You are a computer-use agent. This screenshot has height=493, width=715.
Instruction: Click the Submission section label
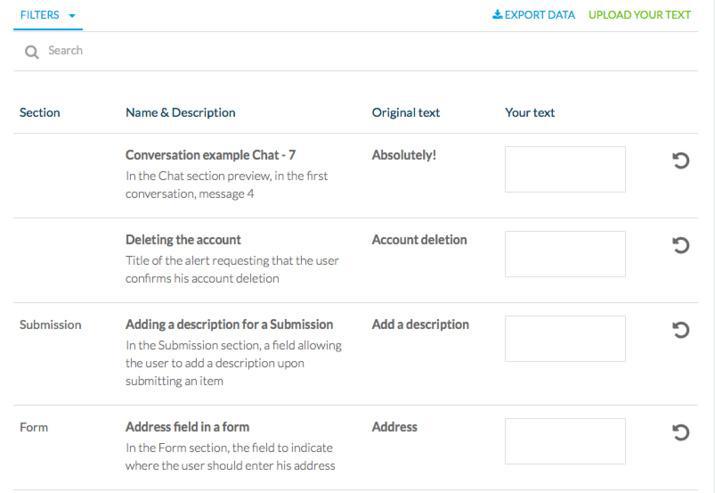[50, 325]
